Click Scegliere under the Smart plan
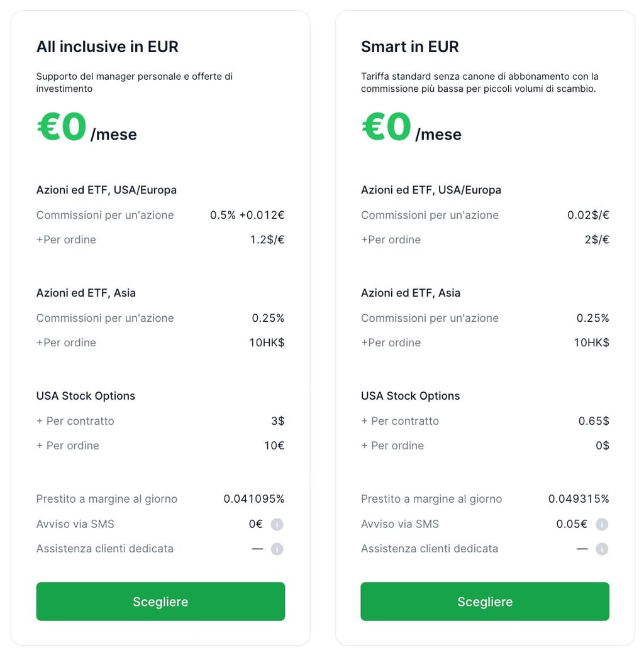 pyautogui.click(x=484, y=601)
